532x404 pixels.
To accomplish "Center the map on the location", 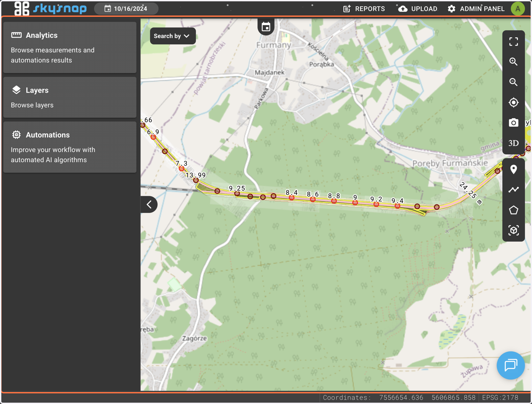I will [513, 102].
